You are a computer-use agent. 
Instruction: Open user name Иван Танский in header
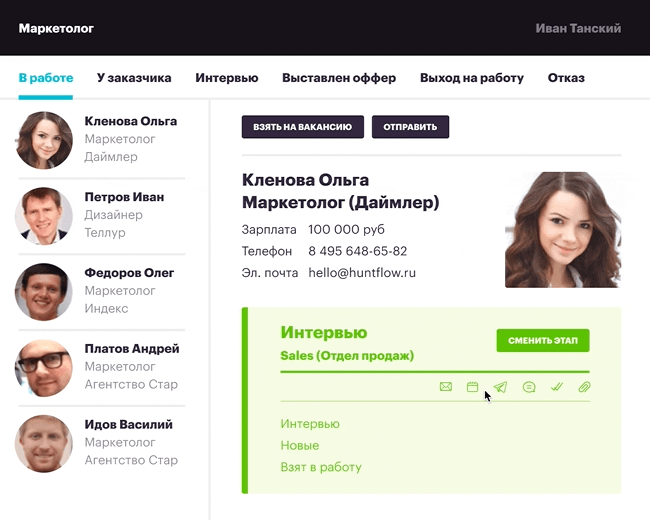(x=578, y=28)
